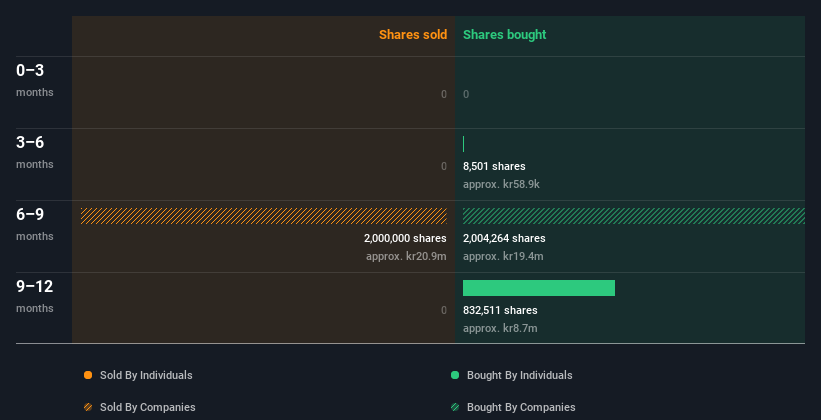The width and height of the screenshot is (821, 420).
Task: Click the hatched Sold By Companies legend icon
Action: [x=88, y=407]
